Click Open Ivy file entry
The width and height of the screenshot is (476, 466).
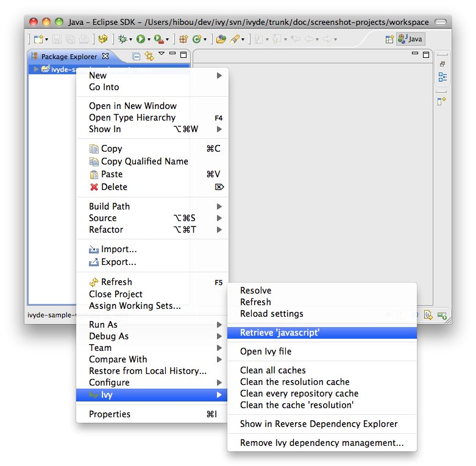pos(266,351)
